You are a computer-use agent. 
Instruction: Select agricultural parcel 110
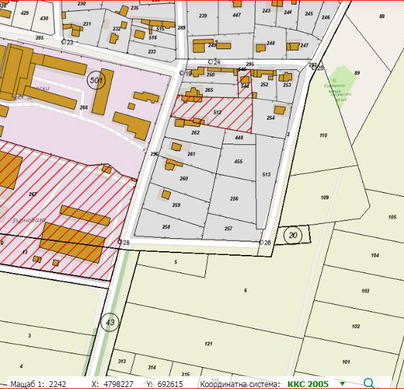tap(323, 135)
